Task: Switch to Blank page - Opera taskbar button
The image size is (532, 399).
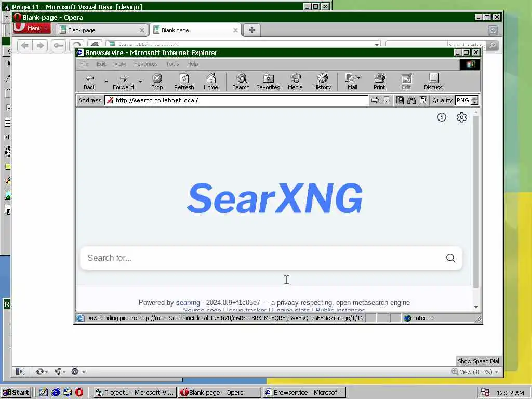Action: 220,392
